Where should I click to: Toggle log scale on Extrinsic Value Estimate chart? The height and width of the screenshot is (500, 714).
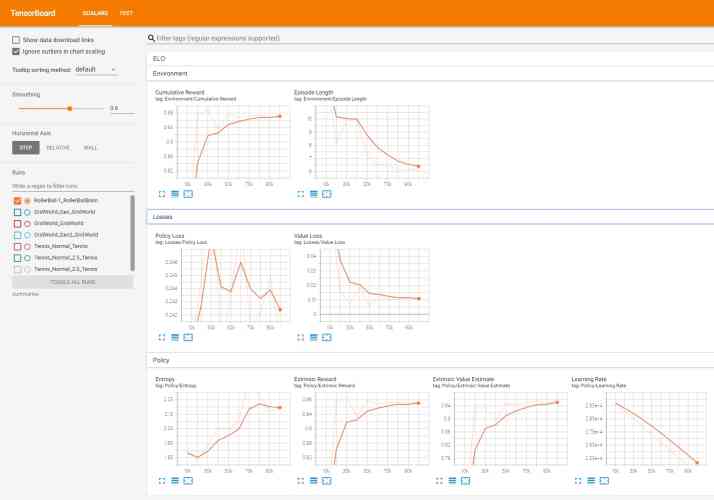click(452, 481)
